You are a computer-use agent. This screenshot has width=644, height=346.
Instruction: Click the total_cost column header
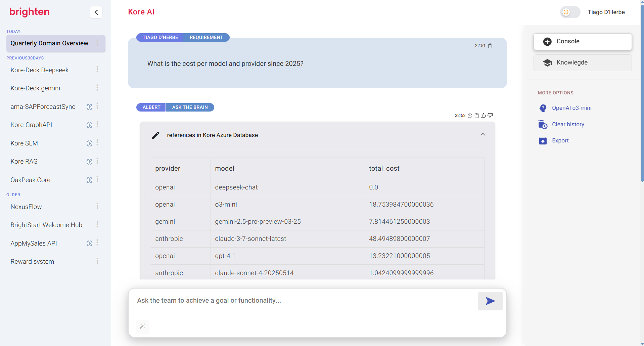coord(424,169)
